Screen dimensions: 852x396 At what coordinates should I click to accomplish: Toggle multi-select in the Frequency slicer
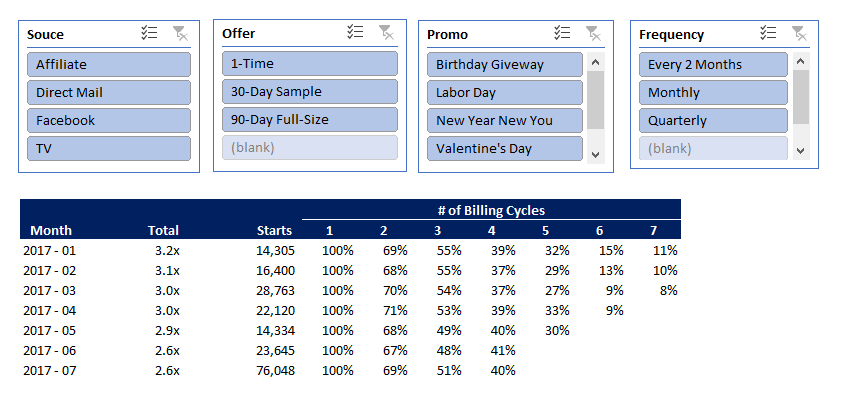point(768,33)
